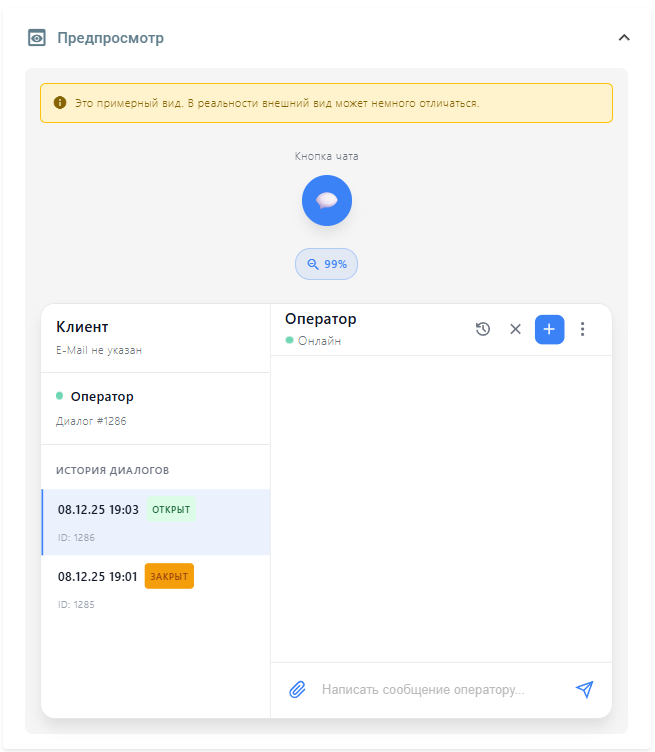Click the ОТКРЫТ status badge
Screen dimensions: 655x752
[171, 510]
